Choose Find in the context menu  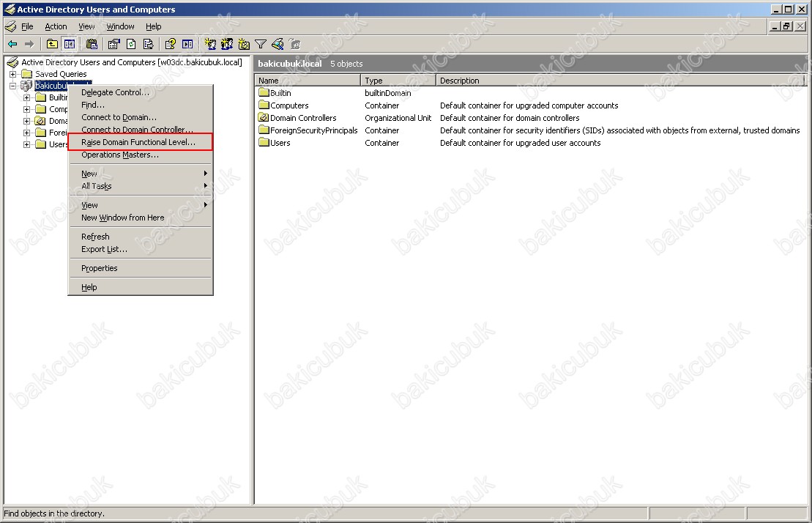pyautogui.click(x=141, y=105)
